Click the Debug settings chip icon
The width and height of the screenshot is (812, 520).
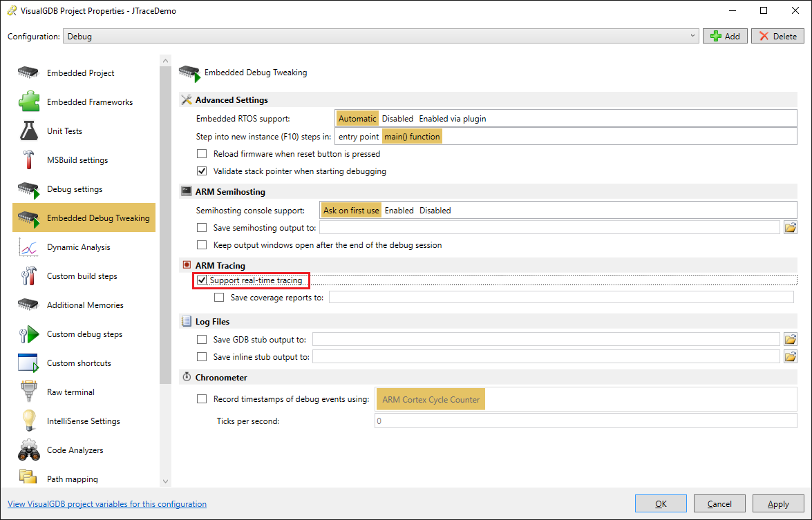28,189
